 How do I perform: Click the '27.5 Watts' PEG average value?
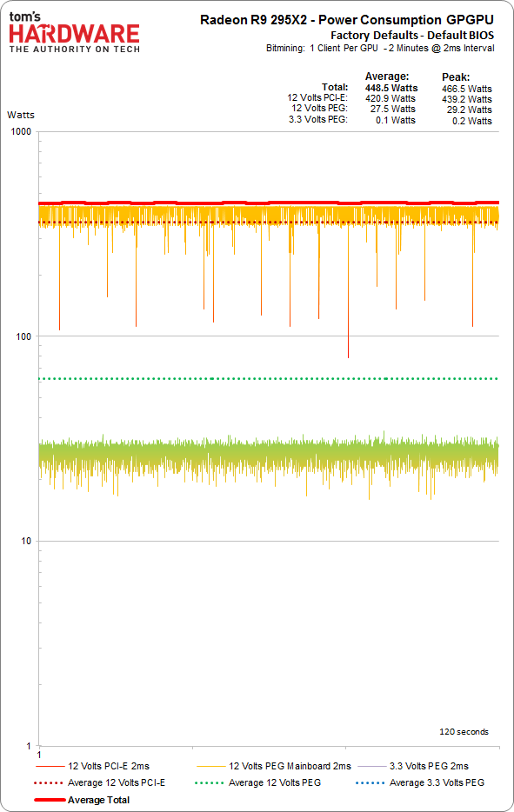(393, 109)
